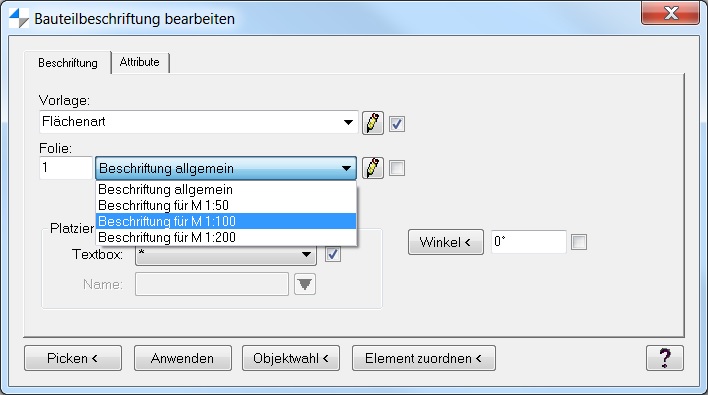This screenshot has height=395, width=708.
Task: Click the pencil edit icon beside Folie
Action: (x=373, y=168)
